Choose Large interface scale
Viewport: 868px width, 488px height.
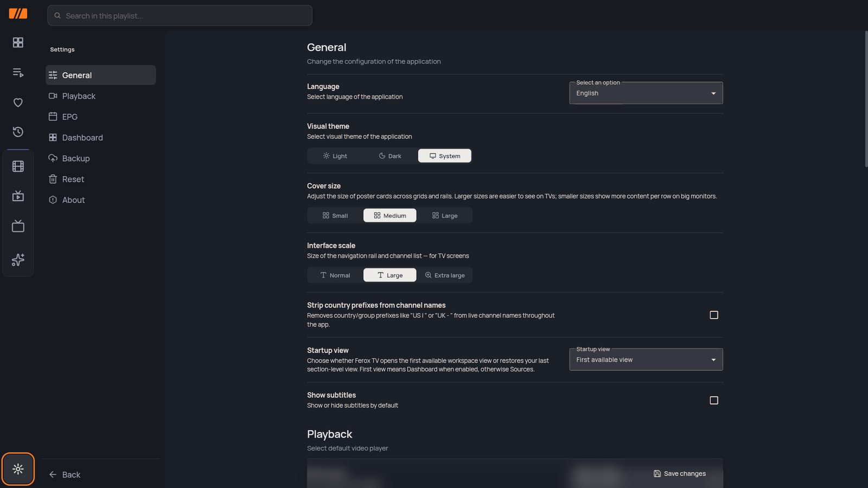click(390, 275)
